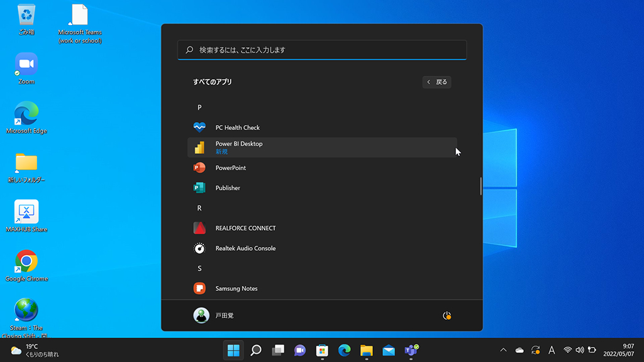Open Edge browser from the taskbar
644x362 pixels.
[344, 350]
